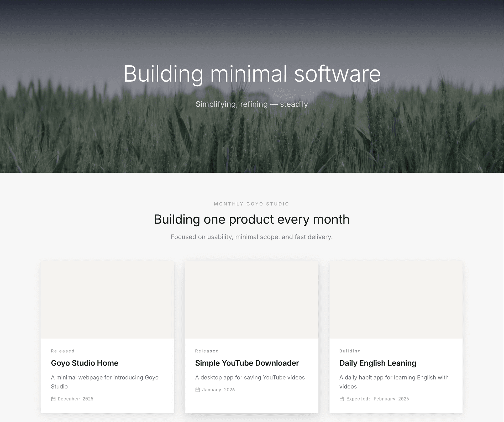Click the Simplifying, refining — steadily subtitle
The width and height of the screenshot is (504, 422).
coord(251,104)
